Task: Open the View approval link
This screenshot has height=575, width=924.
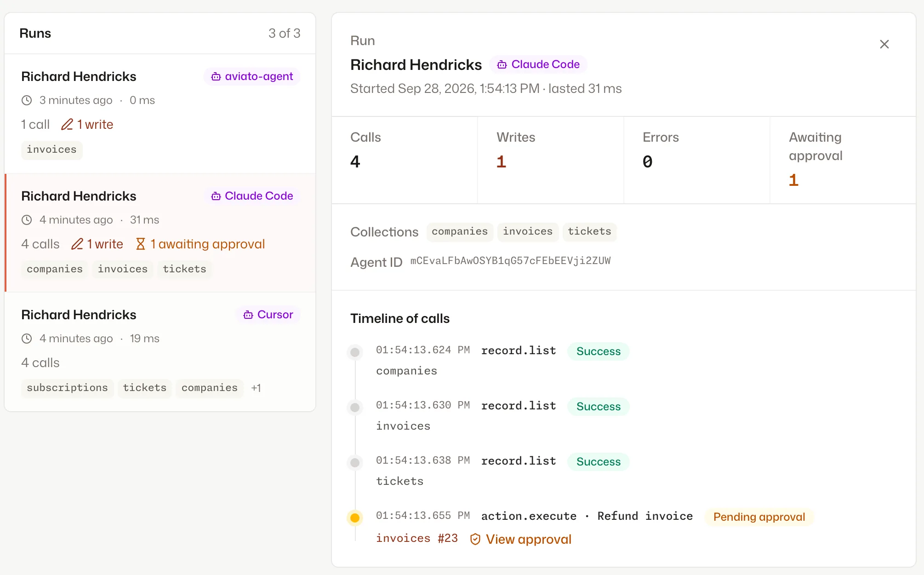Action: click(529, 539)
